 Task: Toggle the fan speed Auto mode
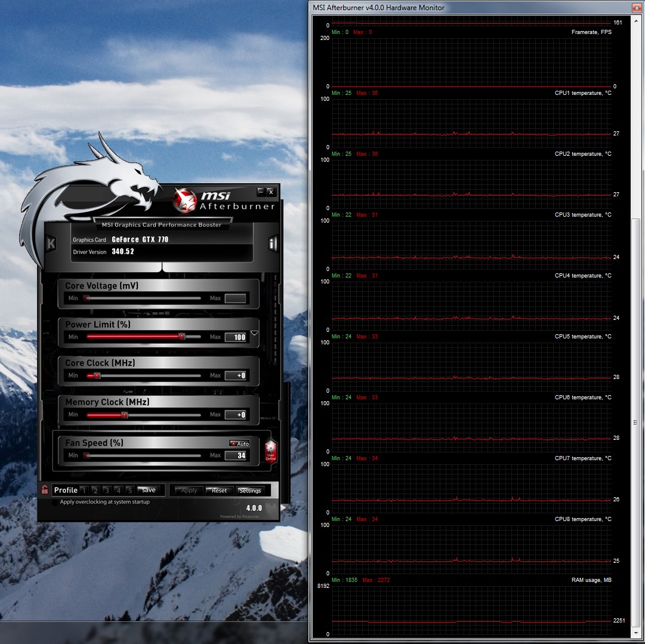239,443
